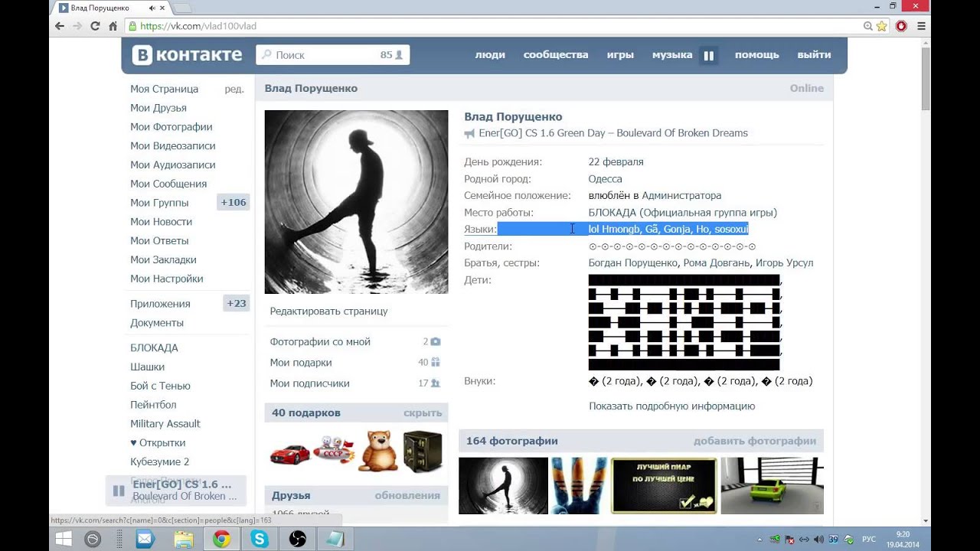Click the zoom magnifier in address bar
Image resolution: width=980 pixels, height=551 pixels.
click(868, 26)
